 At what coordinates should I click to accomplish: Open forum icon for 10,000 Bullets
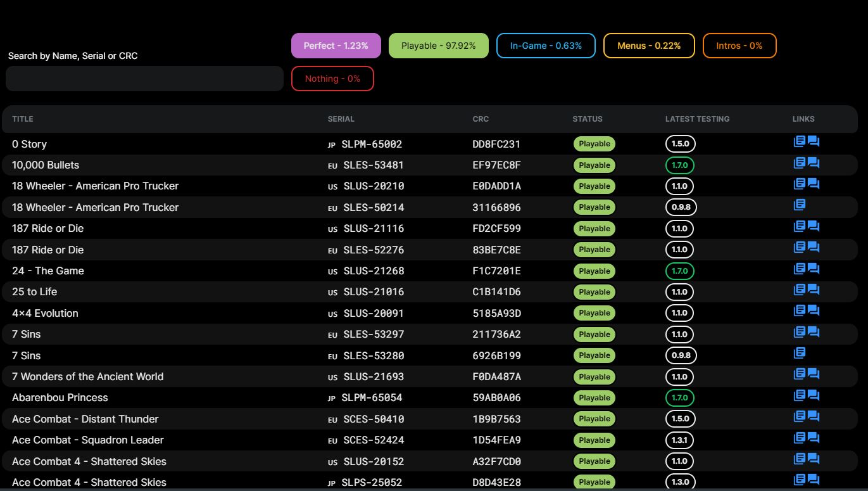point(814,163)
